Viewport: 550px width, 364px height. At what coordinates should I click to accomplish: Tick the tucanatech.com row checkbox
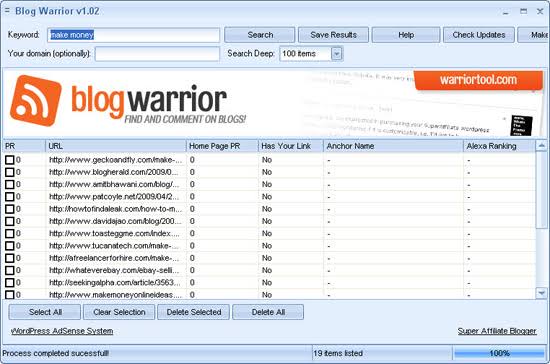(9, 246)
